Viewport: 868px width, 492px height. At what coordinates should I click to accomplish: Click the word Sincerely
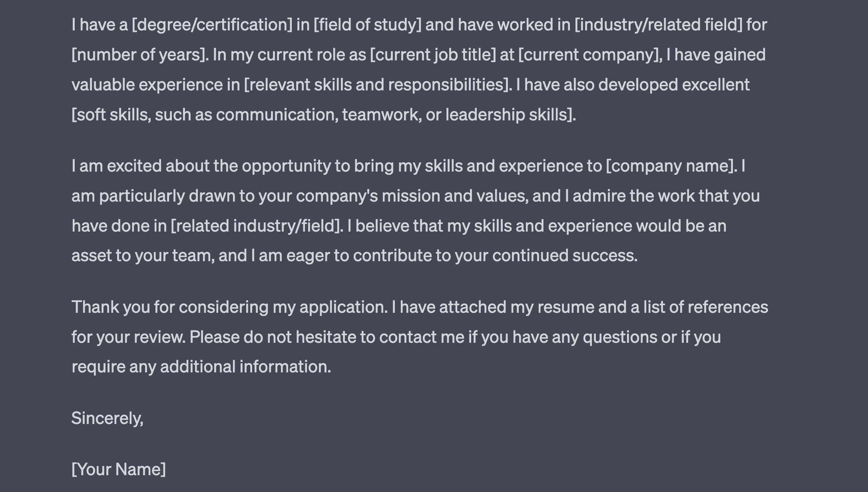pyautogui.click(x=107, y=418)
